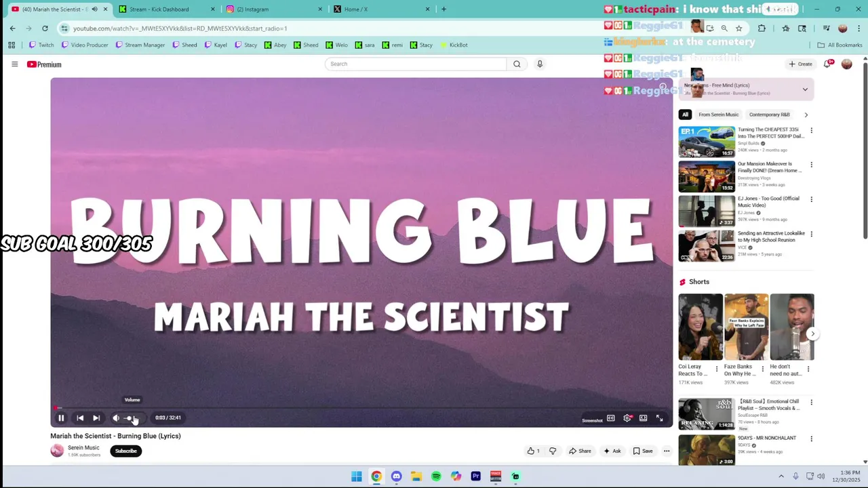Screen dimensions: 868x488
Task: Bookmark this page with the star
Action: 738,28
